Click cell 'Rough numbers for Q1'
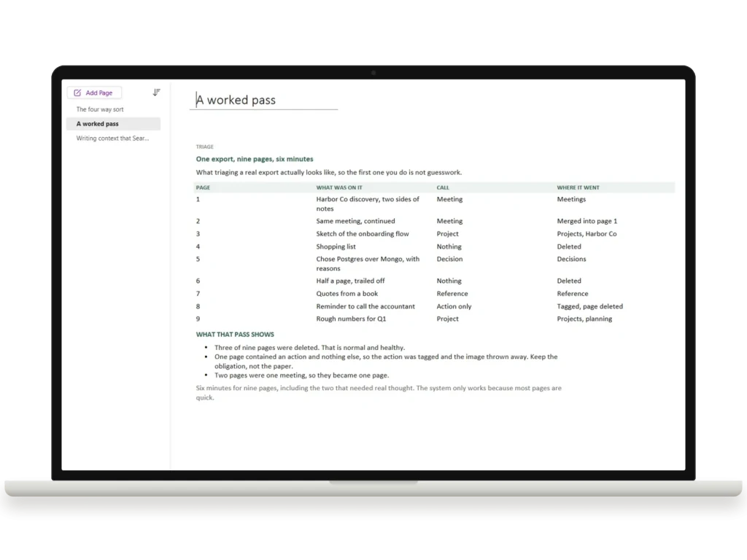Viewport: 747px width, 560px height. pos(351,319)
